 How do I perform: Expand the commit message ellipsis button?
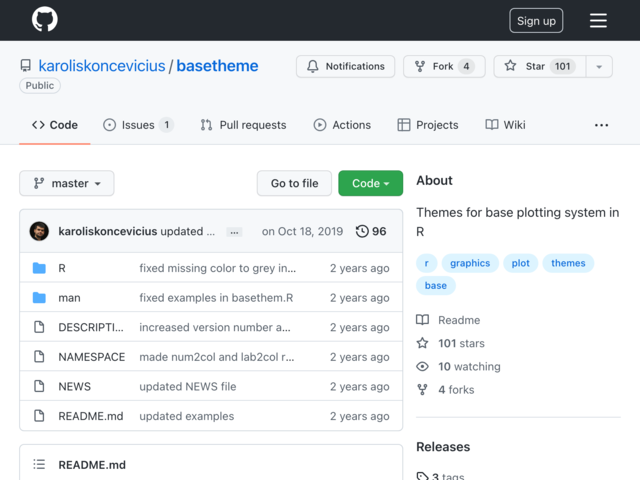[234, 232]
